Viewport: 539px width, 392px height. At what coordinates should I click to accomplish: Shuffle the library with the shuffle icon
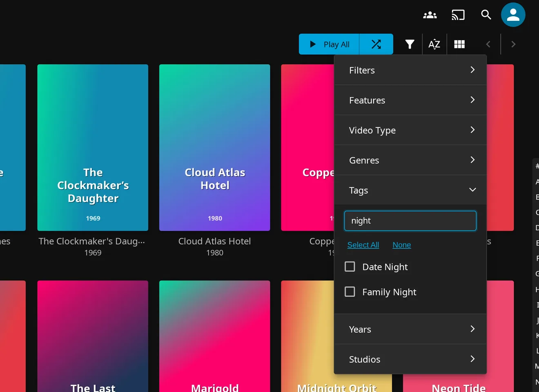pos(376,44)
